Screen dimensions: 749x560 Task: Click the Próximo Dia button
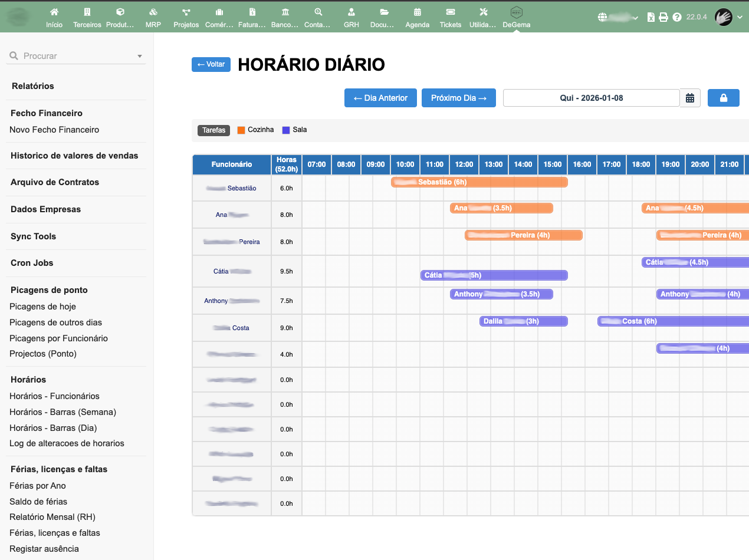coord(458,98)
